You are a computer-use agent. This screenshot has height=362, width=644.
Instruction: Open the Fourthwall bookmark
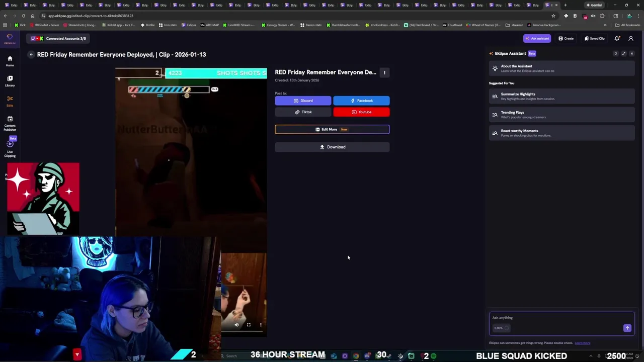[452, 25]
